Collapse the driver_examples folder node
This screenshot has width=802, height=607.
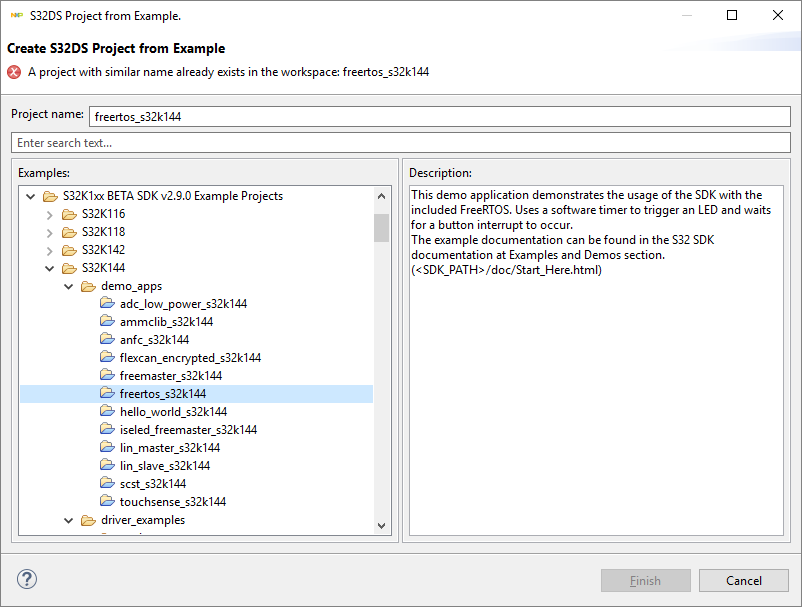coord(69,520)
